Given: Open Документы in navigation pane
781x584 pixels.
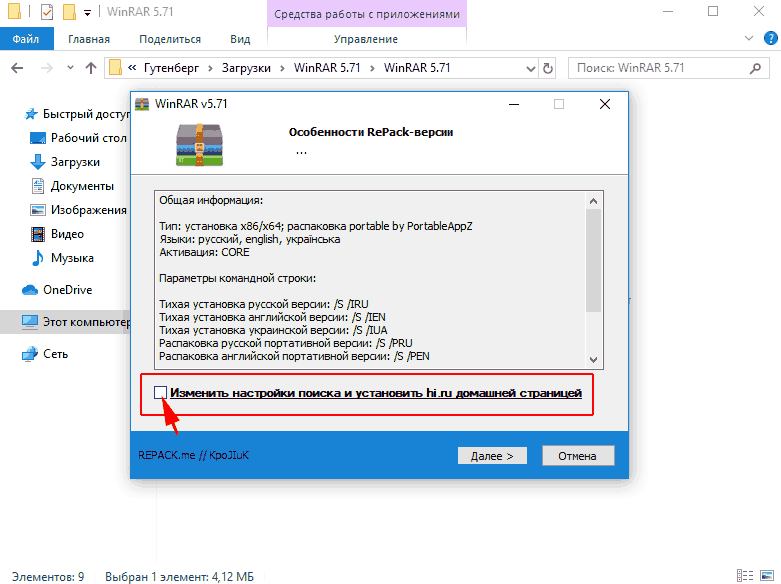Looking at the screenshot, I should pyautogui.click(x=72, y=186).
